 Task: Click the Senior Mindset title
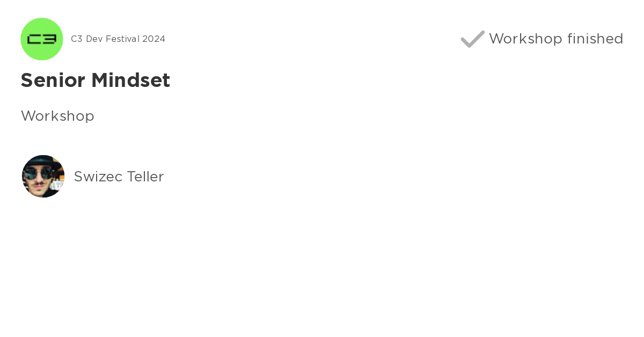click(95, 80)
